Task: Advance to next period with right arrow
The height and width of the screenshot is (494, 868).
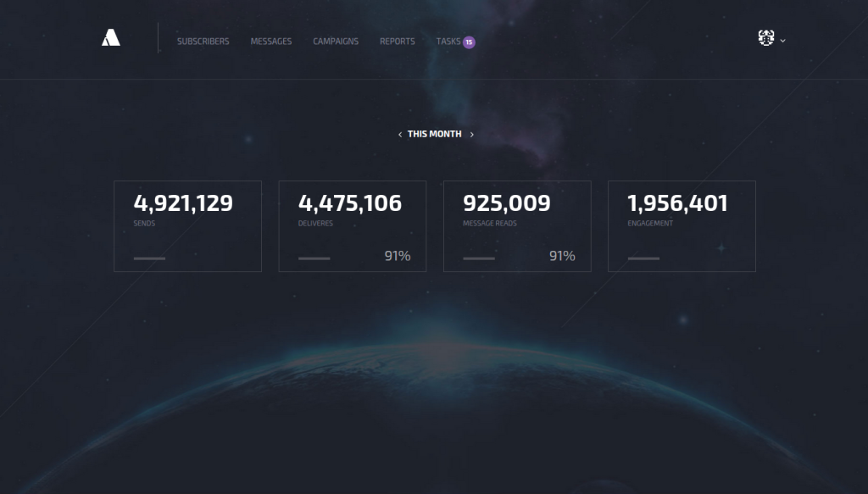Action: click(472, 134)
